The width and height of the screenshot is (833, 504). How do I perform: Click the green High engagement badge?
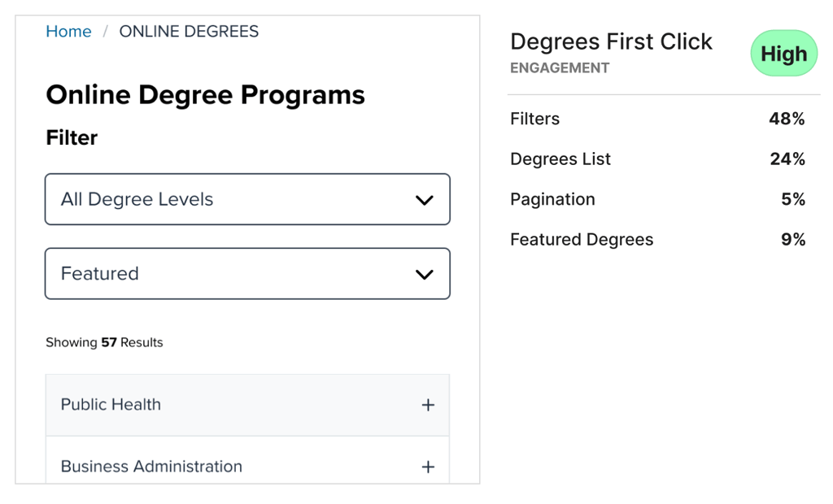coord(783,53)
